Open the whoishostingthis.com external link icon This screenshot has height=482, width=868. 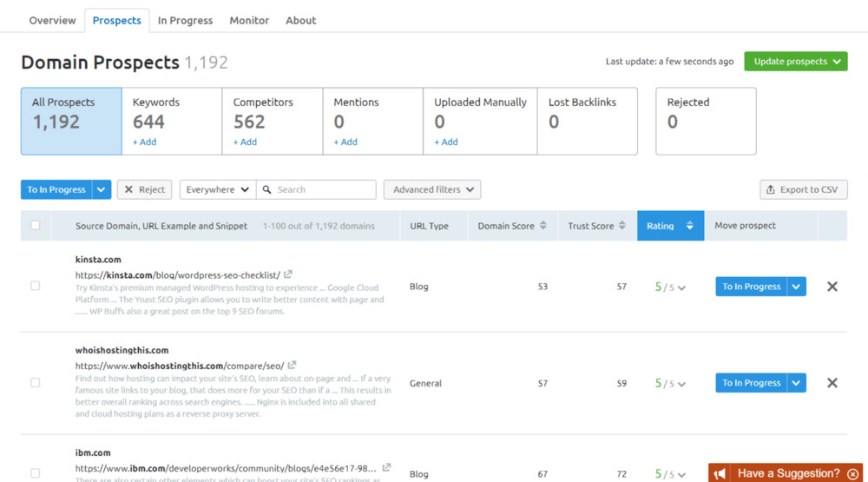292,365
